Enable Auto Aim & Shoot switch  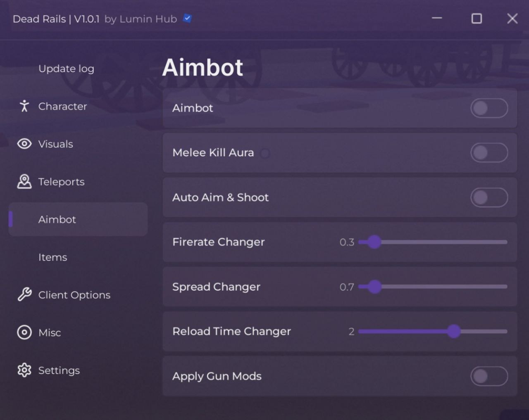click(x=489, y=197)
